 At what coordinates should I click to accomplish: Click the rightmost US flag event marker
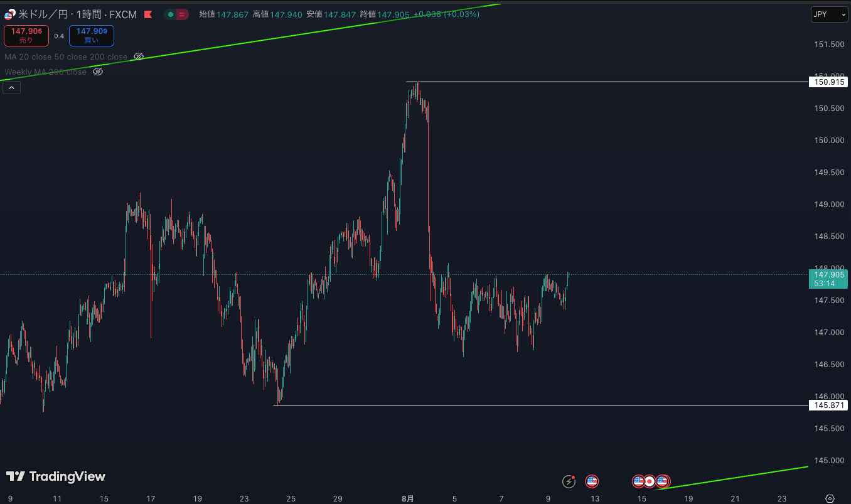[x=662, y=481]
